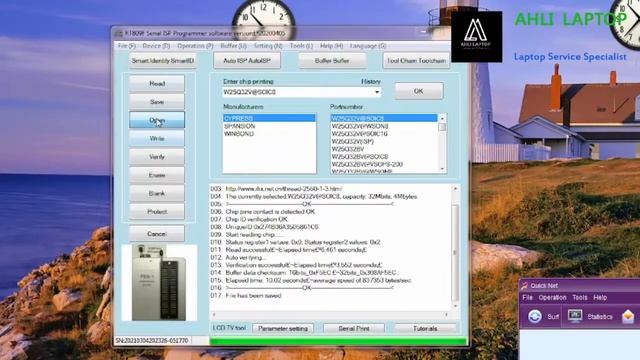640x360 pixels.
Task: Click the Open button
Action: pyautogui.click(x=157, y=120)
